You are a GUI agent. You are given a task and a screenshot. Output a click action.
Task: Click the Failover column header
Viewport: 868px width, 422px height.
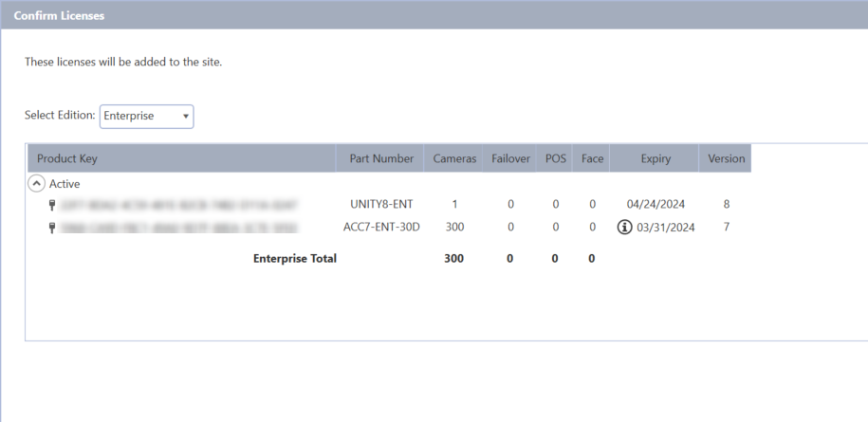click(x=510, y=158)
